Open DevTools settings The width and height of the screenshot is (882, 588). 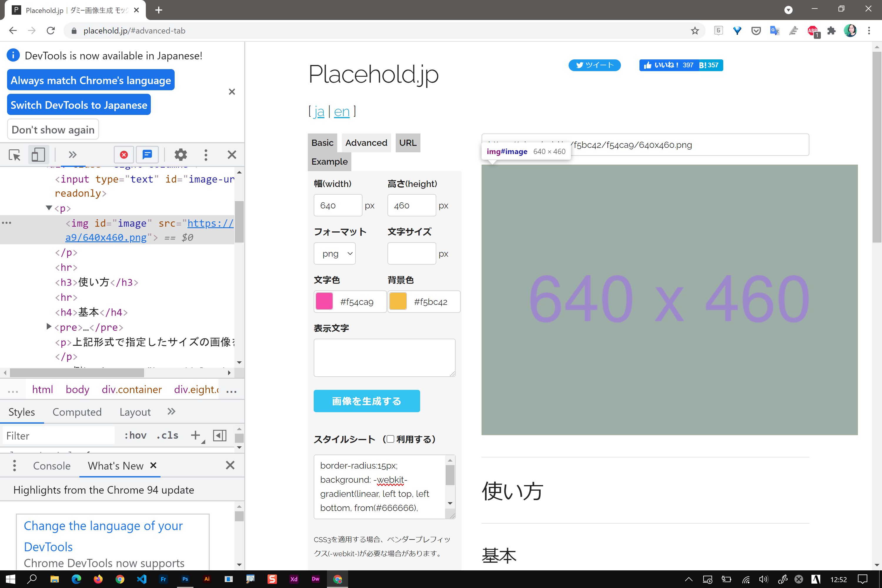pos(181,155)
